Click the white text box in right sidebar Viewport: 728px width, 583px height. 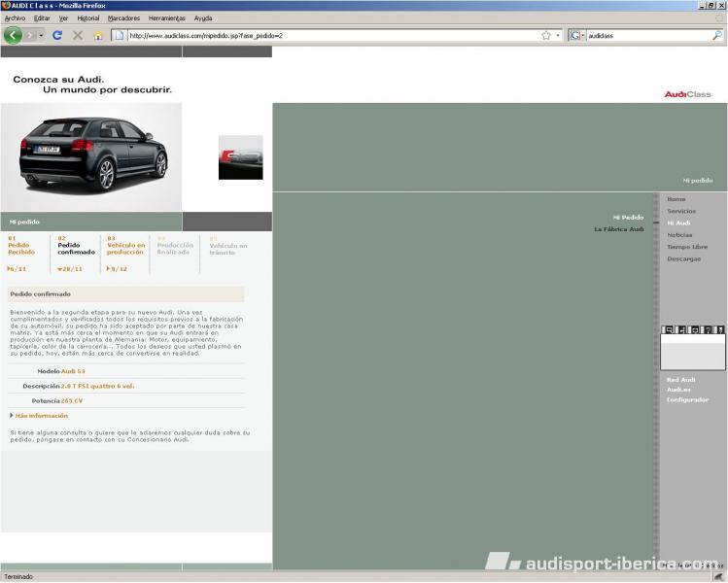(693, 352)
